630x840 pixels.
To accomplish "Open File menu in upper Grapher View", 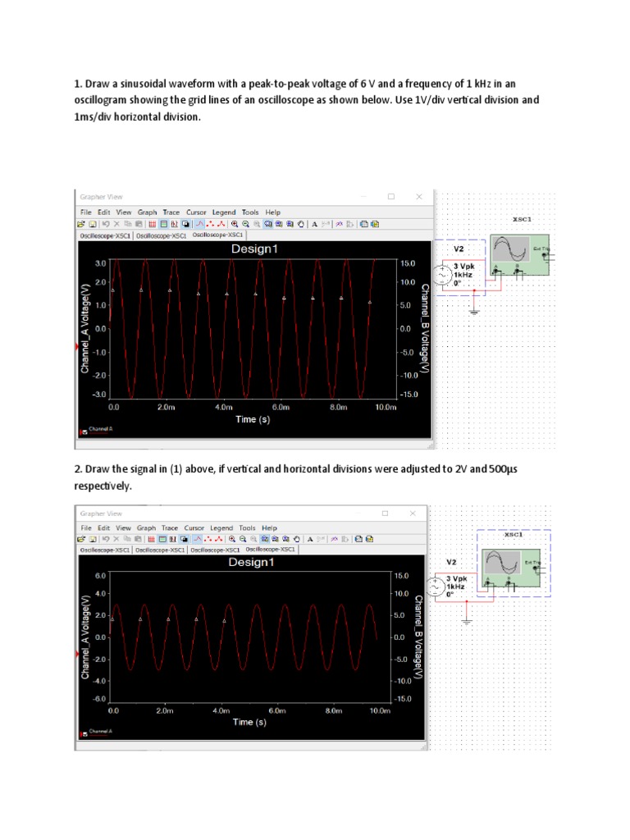I will pos(85,212).
